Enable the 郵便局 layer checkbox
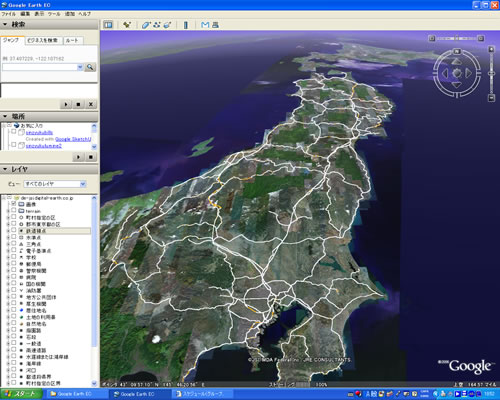This screenshot has width=500, height=400. 14,263
